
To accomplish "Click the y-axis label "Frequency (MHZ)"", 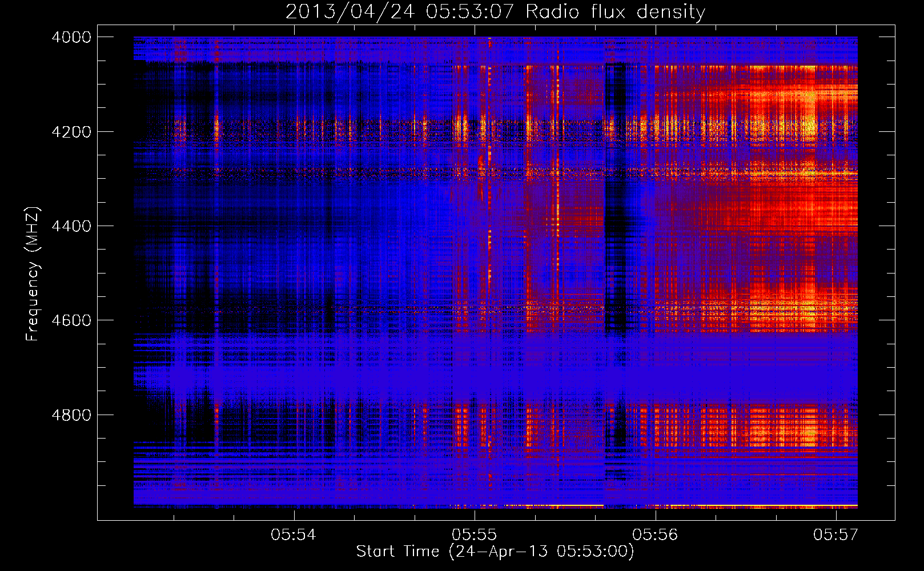I will (x=33, y=274).
